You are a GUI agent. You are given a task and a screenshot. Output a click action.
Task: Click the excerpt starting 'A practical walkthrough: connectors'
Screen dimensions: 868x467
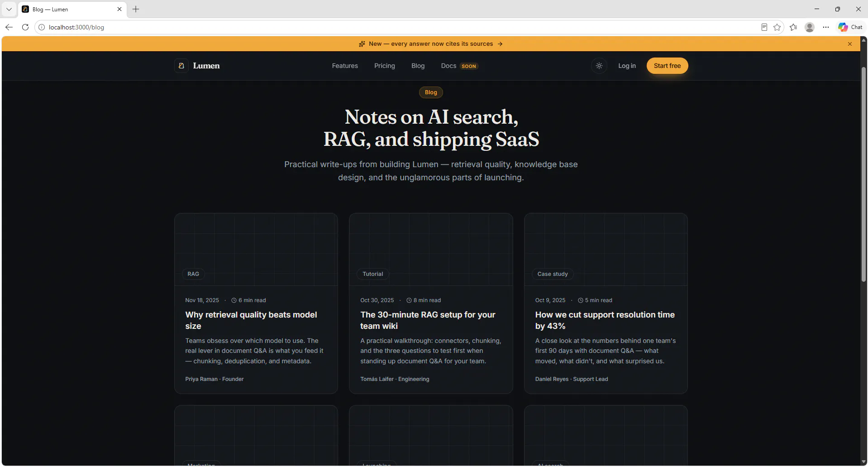point(431,351)
